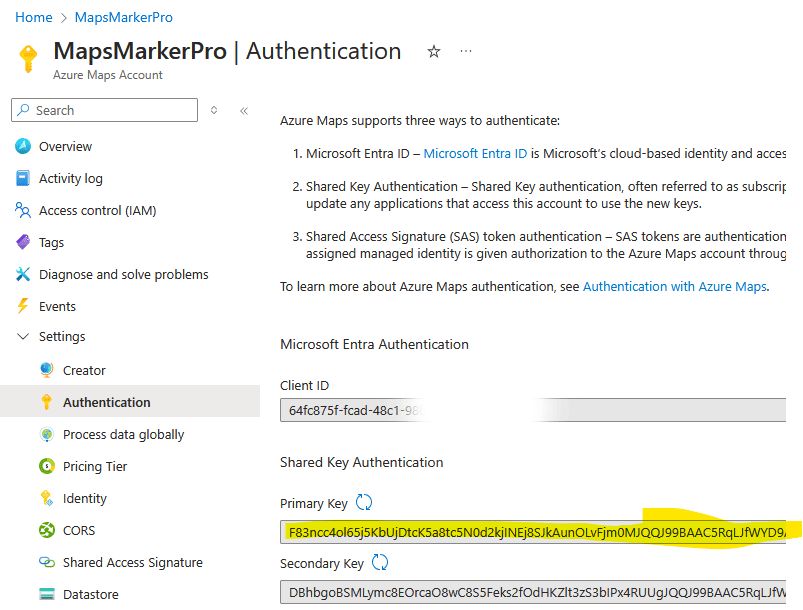The image size is (803, 610).
Task: Collapse the Settings section
Action: click(x=22, y=337)
